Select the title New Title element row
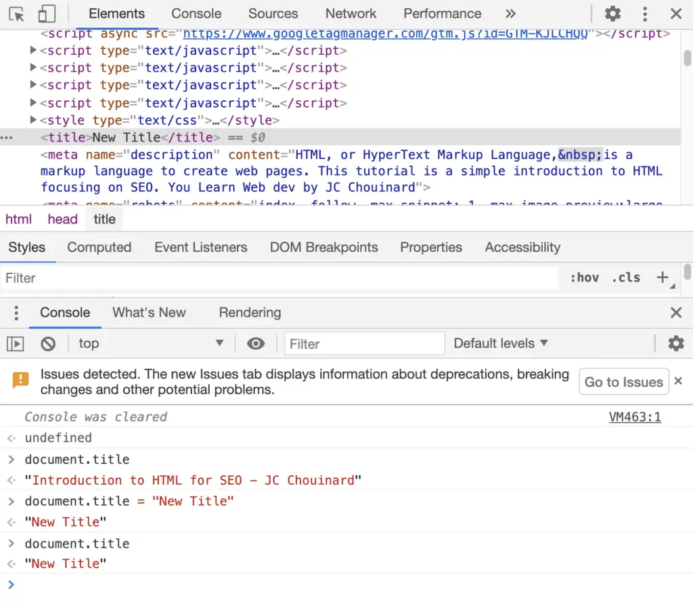 [x=340, y=137]
